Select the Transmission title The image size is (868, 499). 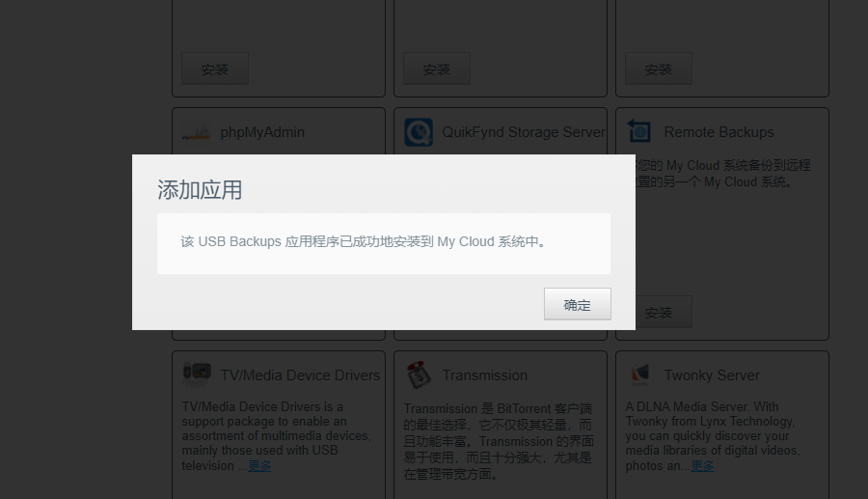point(484,375)
